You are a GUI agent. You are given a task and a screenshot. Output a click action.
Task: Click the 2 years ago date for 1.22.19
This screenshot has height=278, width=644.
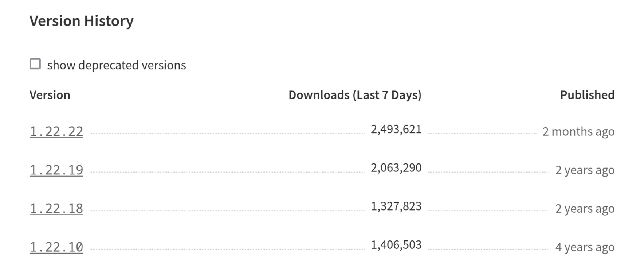click(x=585, y=169)
